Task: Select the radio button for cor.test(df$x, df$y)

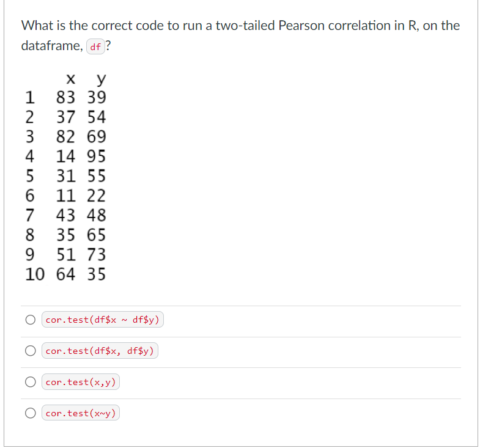Action: point(30,350)
